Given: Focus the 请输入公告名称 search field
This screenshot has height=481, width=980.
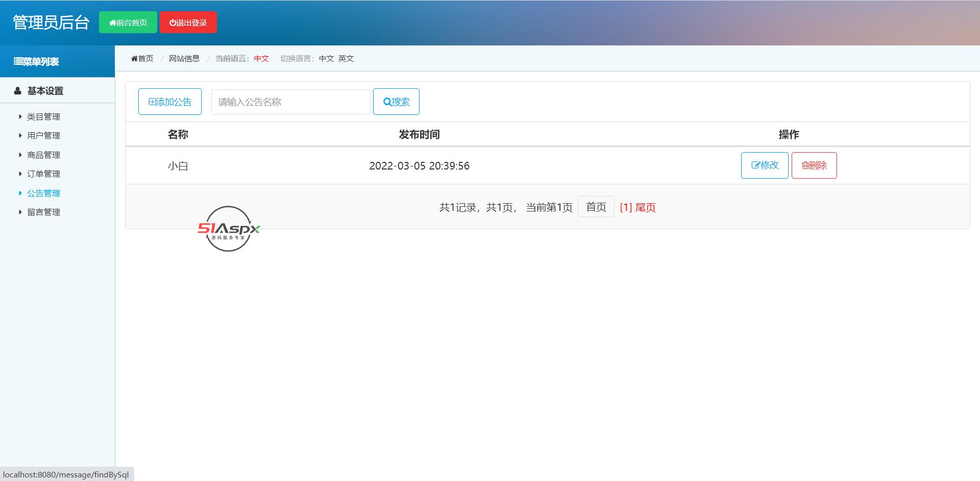Looking at the screenshot, I should point(291,102).
